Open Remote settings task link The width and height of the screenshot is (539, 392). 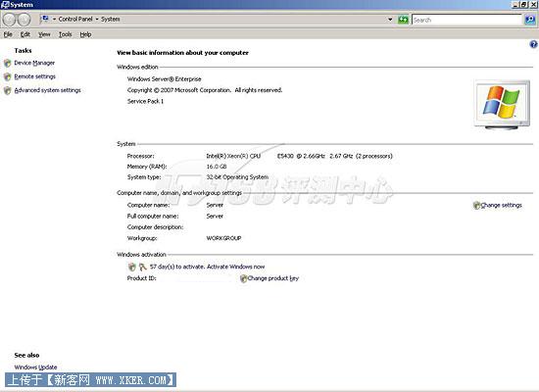pos(34,76)
